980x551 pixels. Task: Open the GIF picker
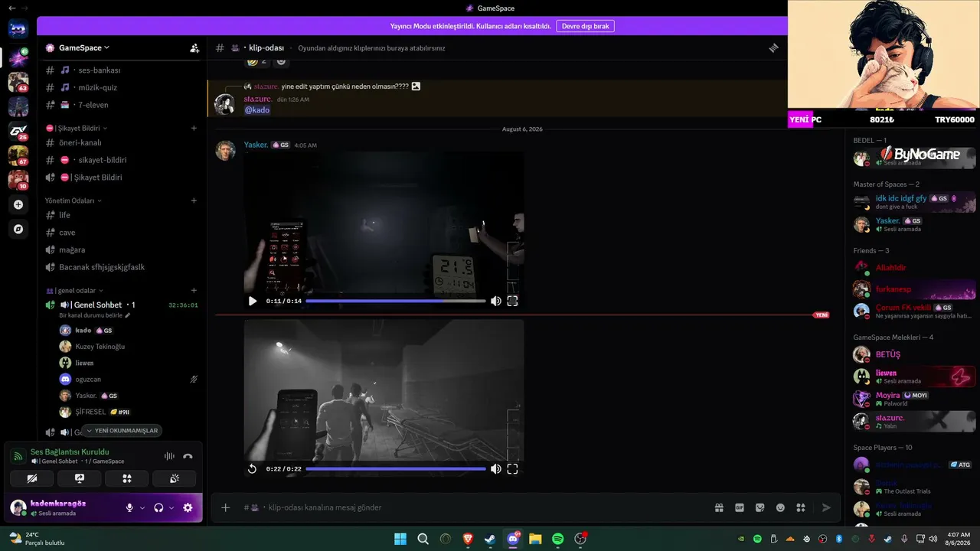[x=740, y=507]
